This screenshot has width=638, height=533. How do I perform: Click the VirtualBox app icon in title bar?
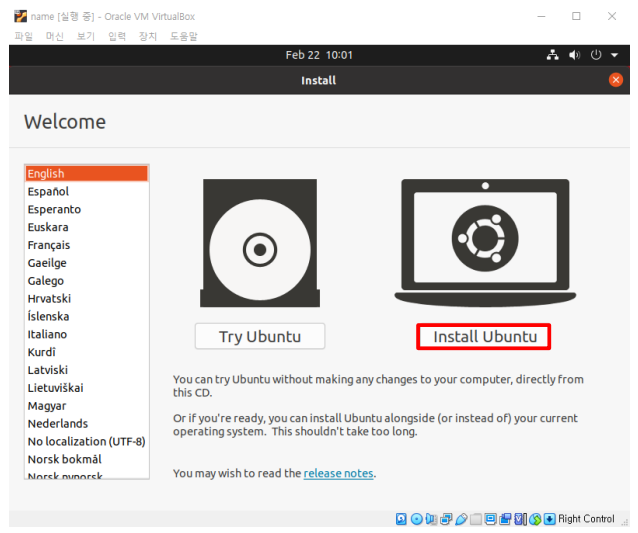(20, 16)
